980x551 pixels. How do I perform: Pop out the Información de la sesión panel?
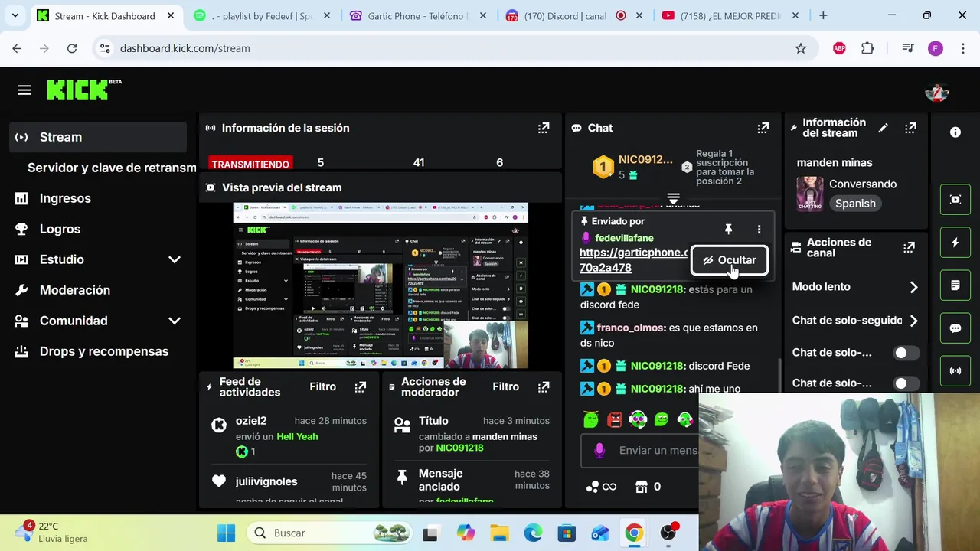tap(544, 128)
